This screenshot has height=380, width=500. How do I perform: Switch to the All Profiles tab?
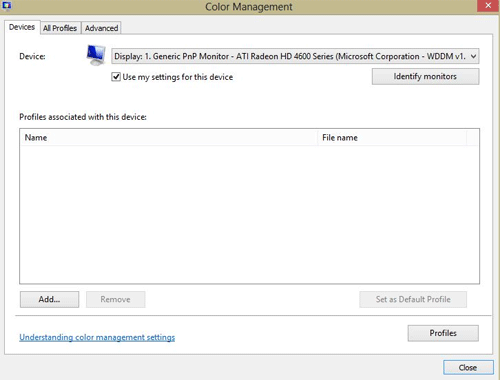click(60, 28)
